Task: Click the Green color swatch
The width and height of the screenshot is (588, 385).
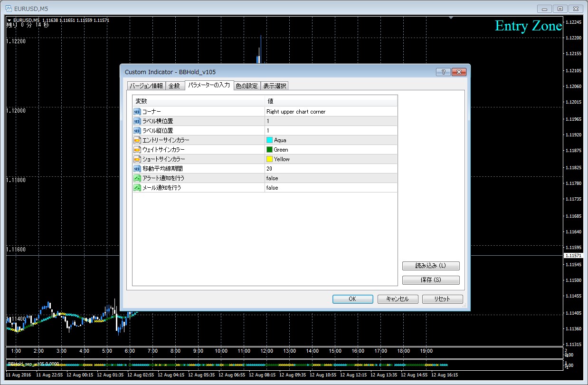Action: pos(270,150)
